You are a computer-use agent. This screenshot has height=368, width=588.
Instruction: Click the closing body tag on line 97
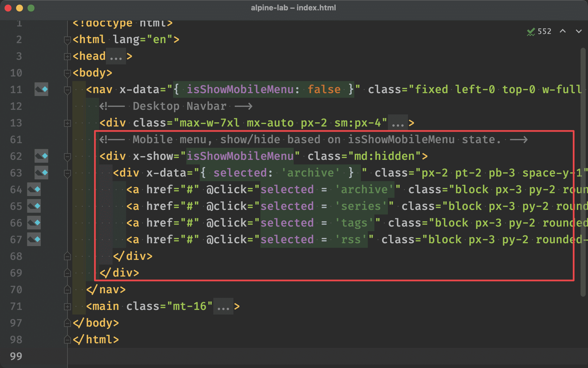click(96, 323)
